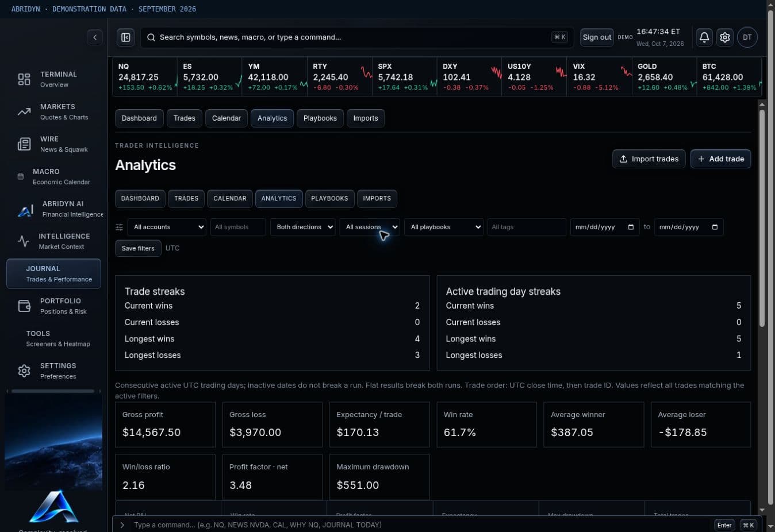Select the BTC ticker tile
This screenshot has height=532, width=775.
point(729,76)
